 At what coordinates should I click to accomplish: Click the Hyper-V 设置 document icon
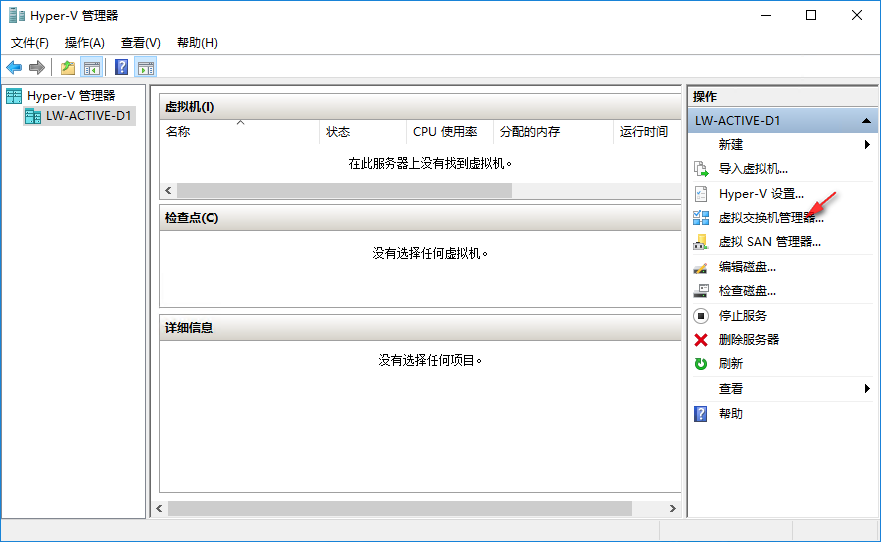[x=701, y=194]
